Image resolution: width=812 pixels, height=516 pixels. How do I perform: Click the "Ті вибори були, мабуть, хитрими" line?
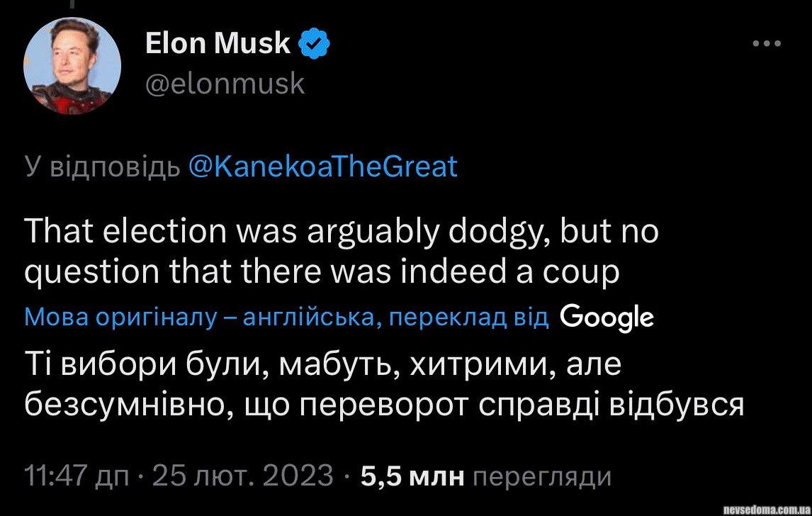[x=322, y=365]
